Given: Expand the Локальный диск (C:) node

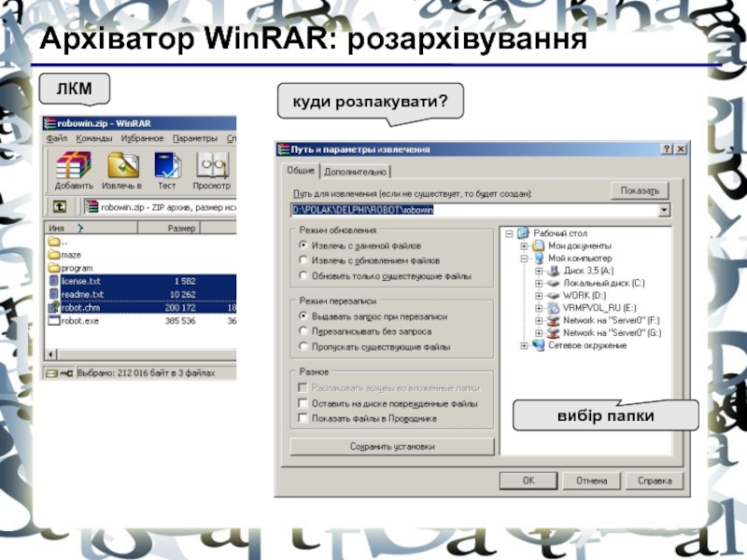Looking at the screenshot, I should [539, 284].
